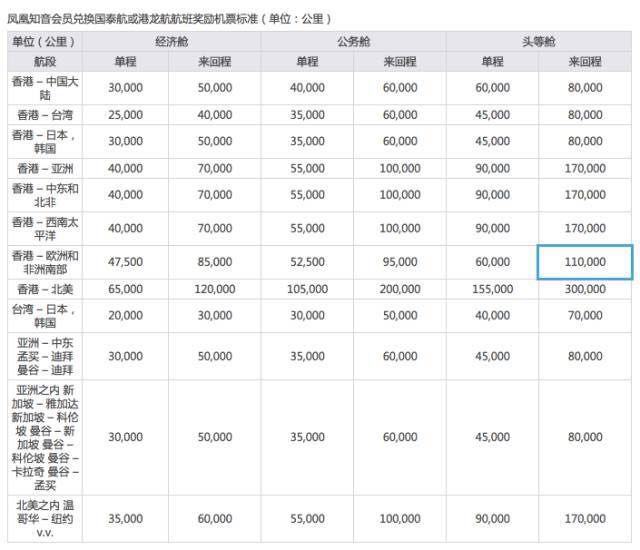
Task: Select the 200,000 business round-trip cell
Action: (400, 289)
